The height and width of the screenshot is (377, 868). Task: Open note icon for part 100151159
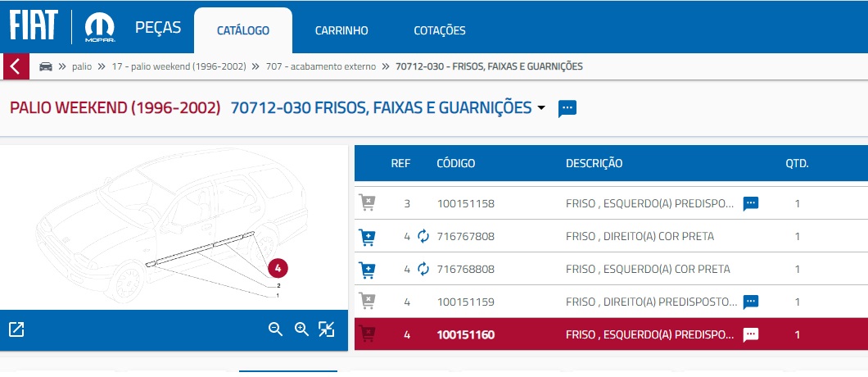(x=750, y=302)
